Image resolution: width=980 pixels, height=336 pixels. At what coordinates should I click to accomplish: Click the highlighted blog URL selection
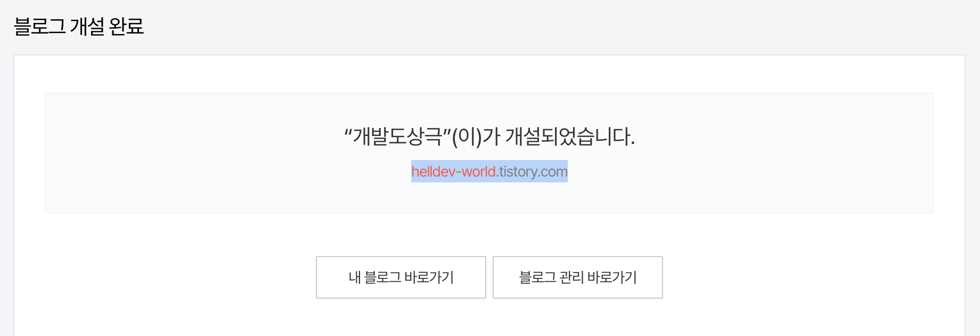489,171
